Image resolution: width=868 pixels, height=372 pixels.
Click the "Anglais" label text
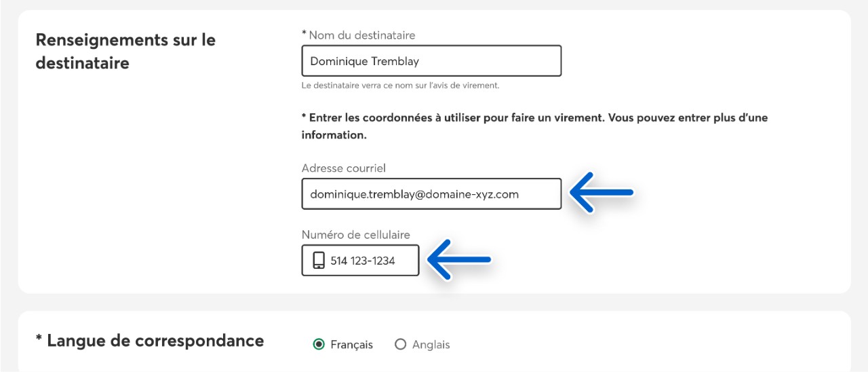[431, 345]
